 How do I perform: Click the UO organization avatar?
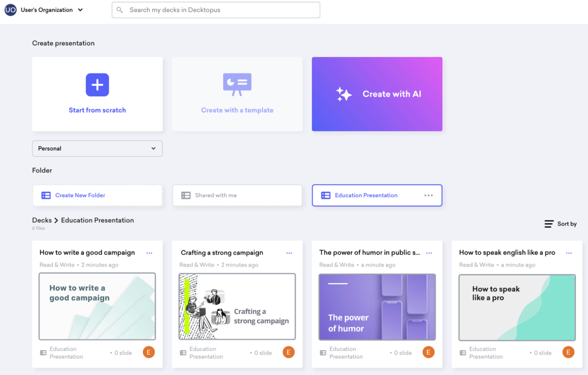coord(10,10)
